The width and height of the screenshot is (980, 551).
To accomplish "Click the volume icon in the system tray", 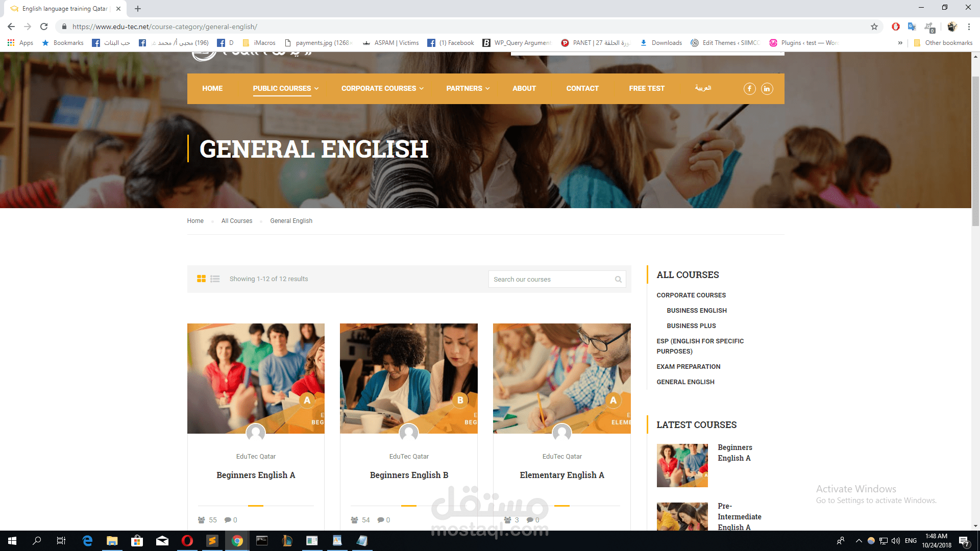I will [896, 541].
